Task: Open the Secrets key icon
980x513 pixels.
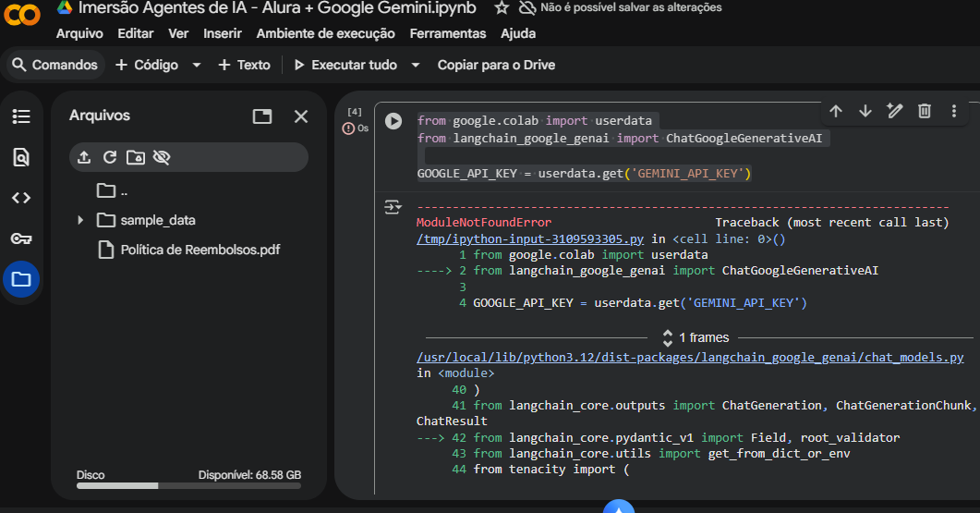Action: coord(21,238)
